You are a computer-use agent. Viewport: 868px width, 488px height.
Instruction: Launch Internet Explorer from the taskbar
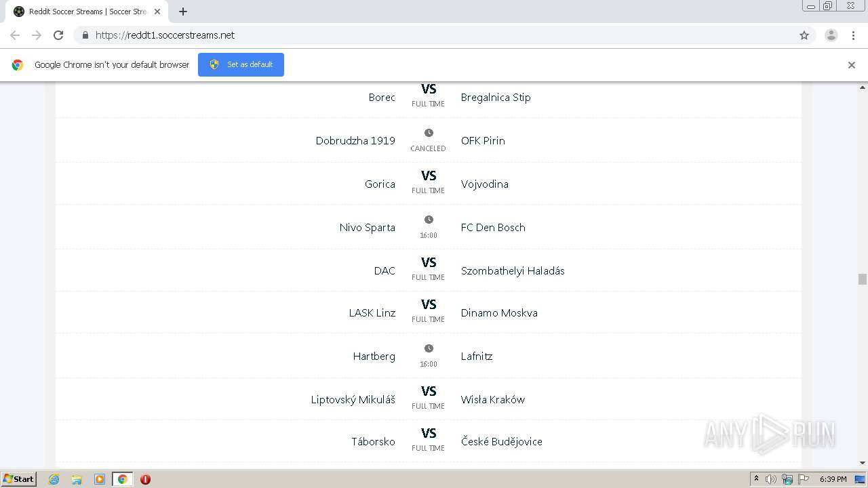[x=54, y=479]
